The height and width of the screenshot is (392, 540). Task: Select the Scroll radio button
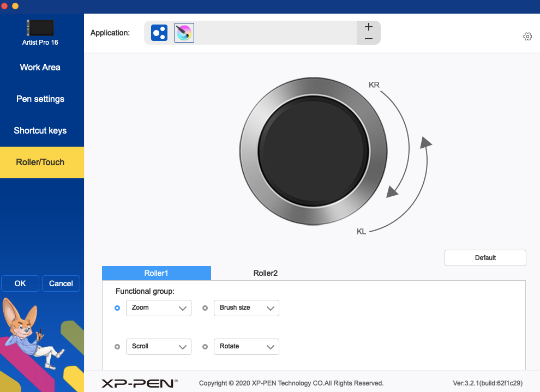click(x=117, y=347)
